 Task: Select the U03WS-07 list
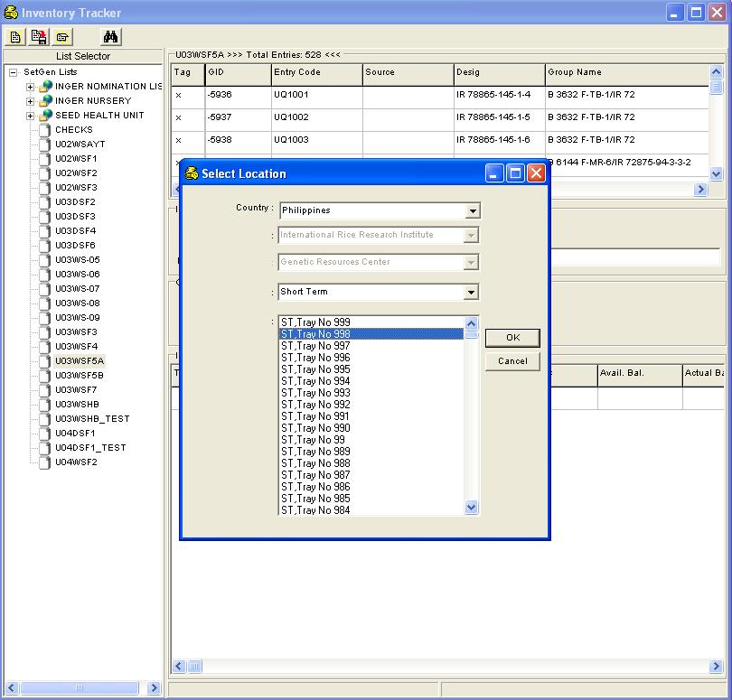(78, 289)
